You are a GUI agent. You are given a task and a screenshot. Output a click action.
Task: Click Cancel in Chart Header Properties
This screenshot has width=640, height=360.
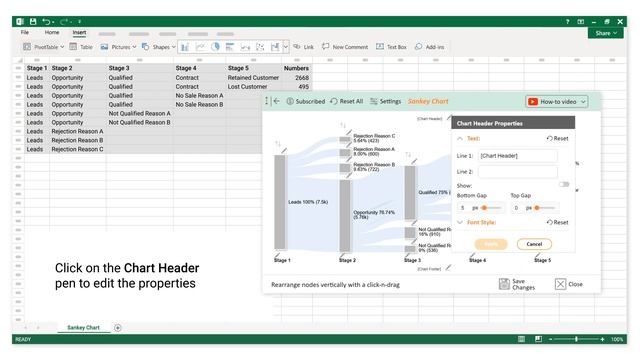point(534,244)
